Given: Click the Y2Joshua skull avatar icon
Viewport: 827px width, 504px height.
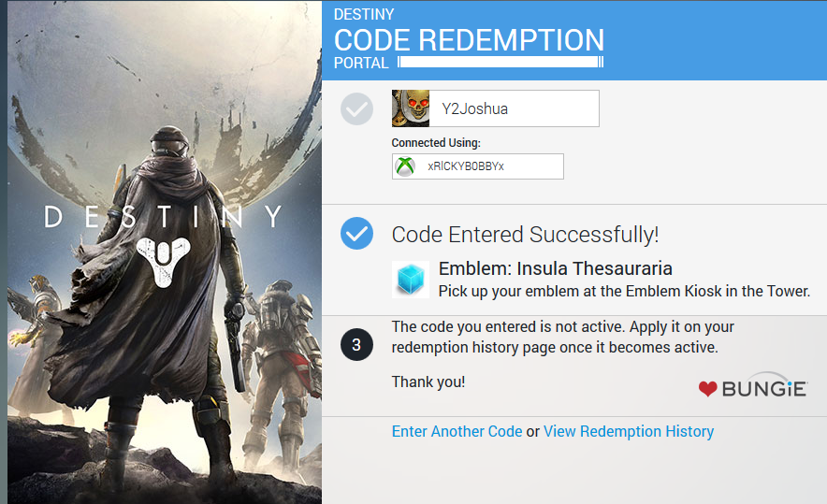Looking at the screenshot, I should 411,108.
